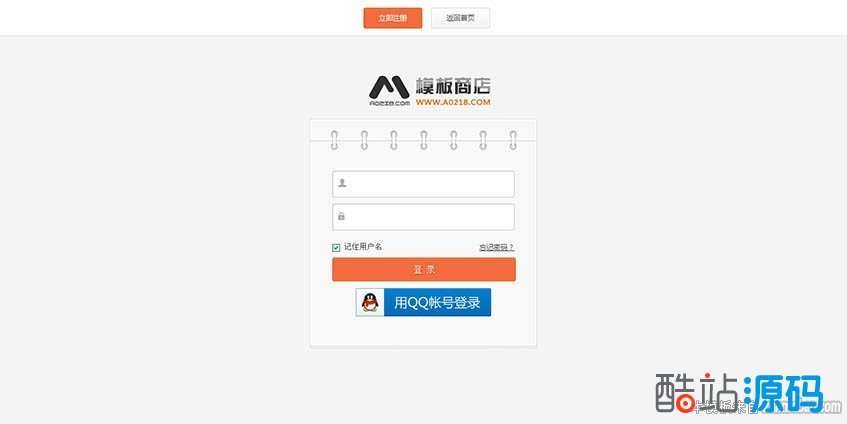Image resolution: width=847 pixels, height=424 pixels.
Task: Uncheck the 记住用户名 checkbox
Action: click(x=336, y=247)
